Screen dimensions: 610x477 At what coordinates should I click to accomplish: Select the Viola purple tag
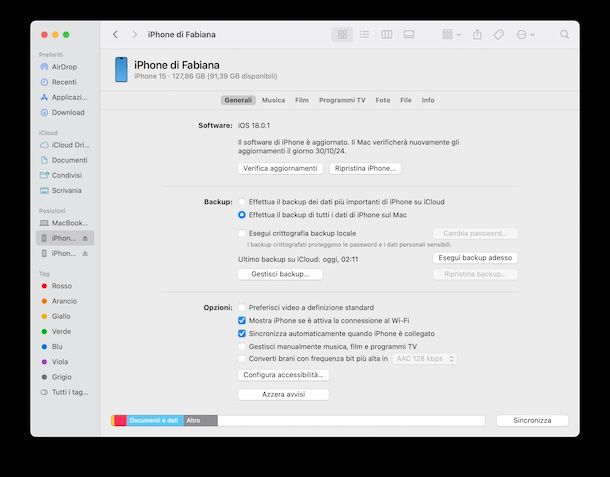[x=54, y=362]
